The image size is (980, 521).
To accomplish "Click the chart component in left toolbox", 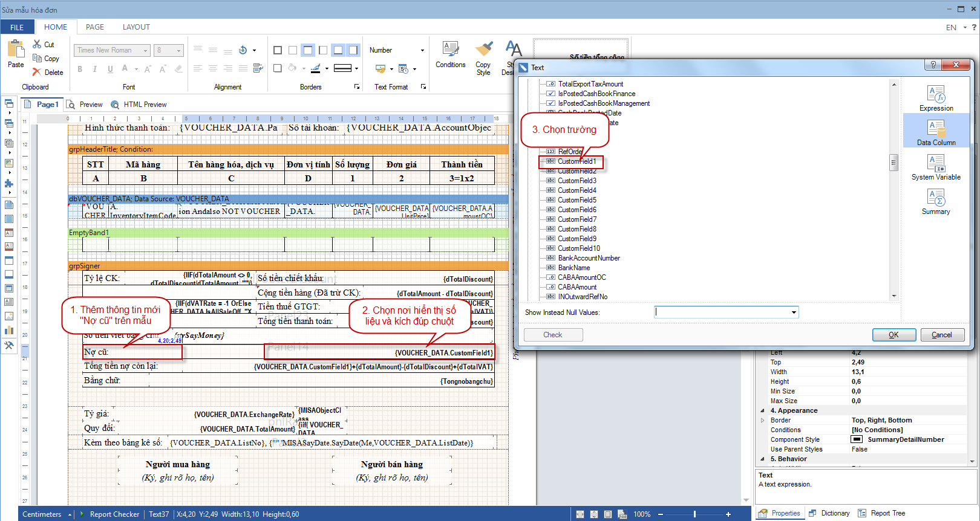I will (x=9, y=330).
